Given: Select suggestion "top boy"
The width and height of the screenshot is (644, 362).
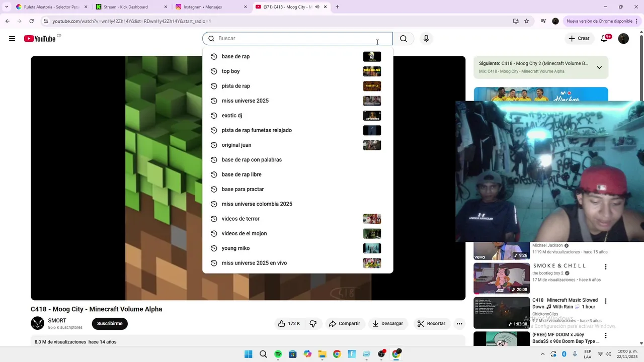Looking at the screenshot, I should [297, 71].
